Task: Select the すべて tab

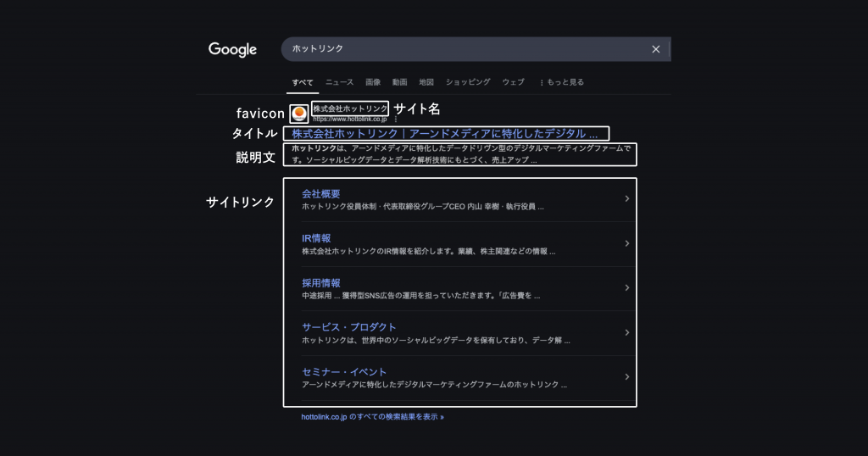Action: (x=303, y=82)
